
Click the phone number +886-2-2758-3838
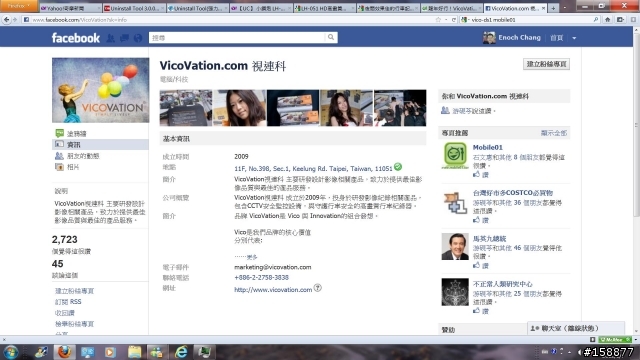tap(261, 278)
